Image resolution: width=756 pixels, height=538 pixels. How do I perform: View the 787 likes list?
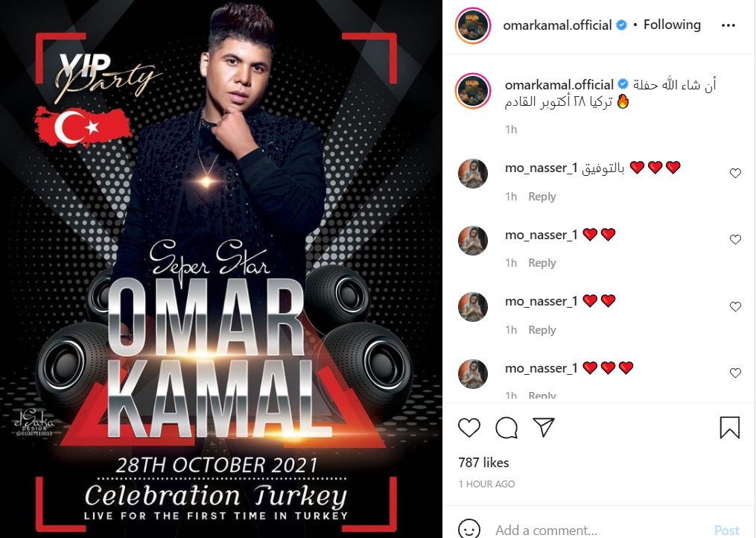click(483, 463)
